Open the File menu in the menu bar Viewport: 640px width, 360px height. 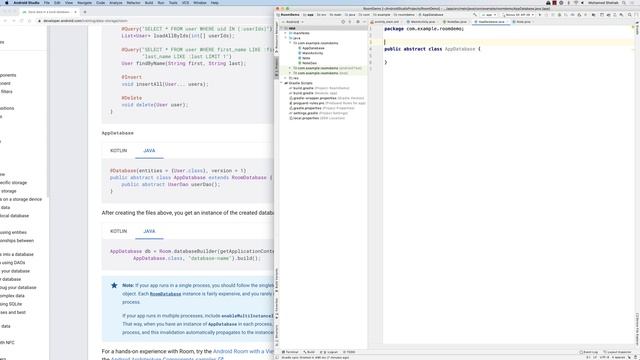click(47, 2)
